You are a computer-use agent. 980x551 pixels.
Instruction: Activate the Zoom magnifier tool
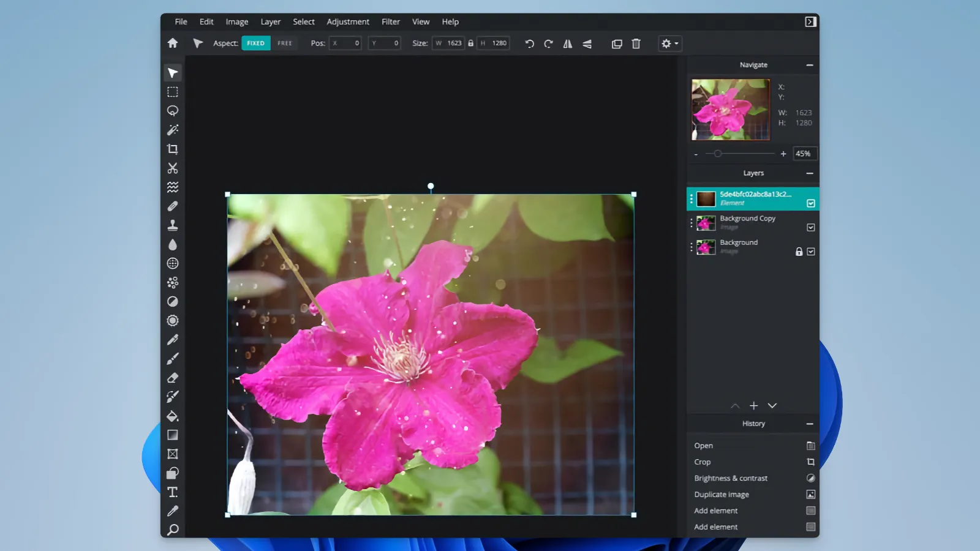pos(173,530)
